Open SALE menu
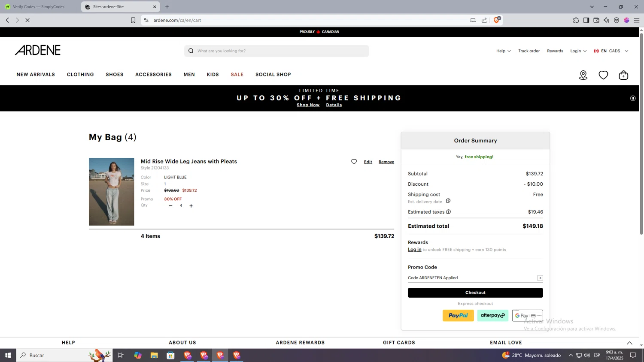Screen dimensions: 644x362 coord(237,75)
